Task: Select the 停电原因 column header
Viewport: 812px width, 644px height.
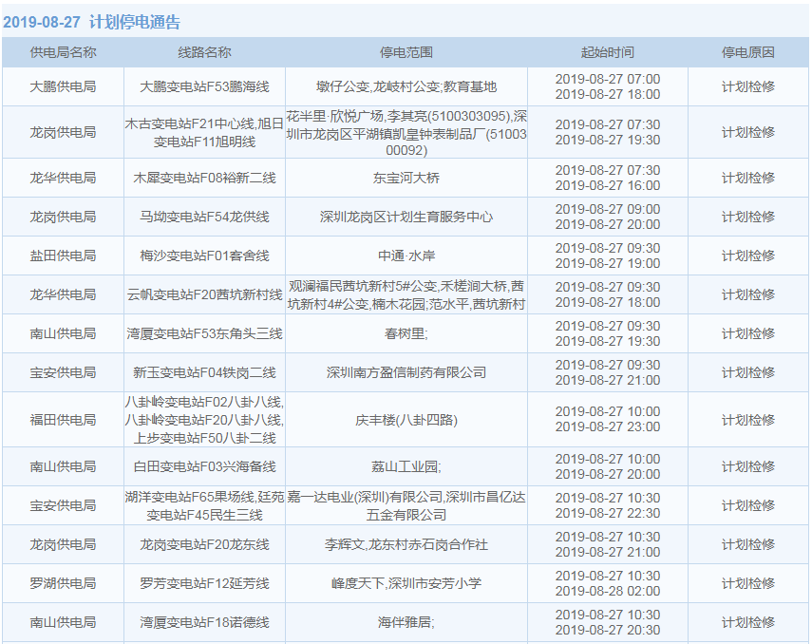Action: pyautogui.click(x=747, y=52)
